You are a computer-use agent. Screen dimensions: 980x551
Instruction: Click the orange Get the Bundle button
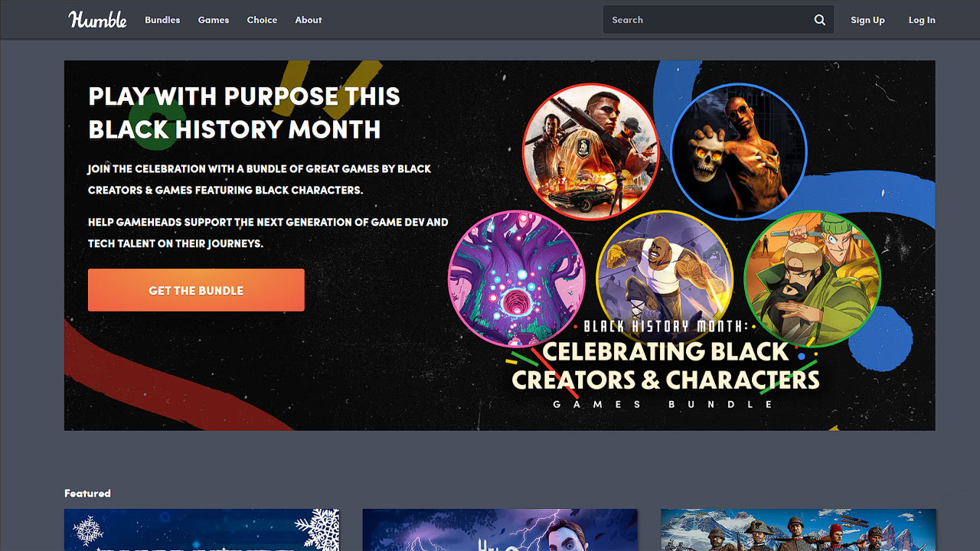pyautogui.click(x=196, y=290)
